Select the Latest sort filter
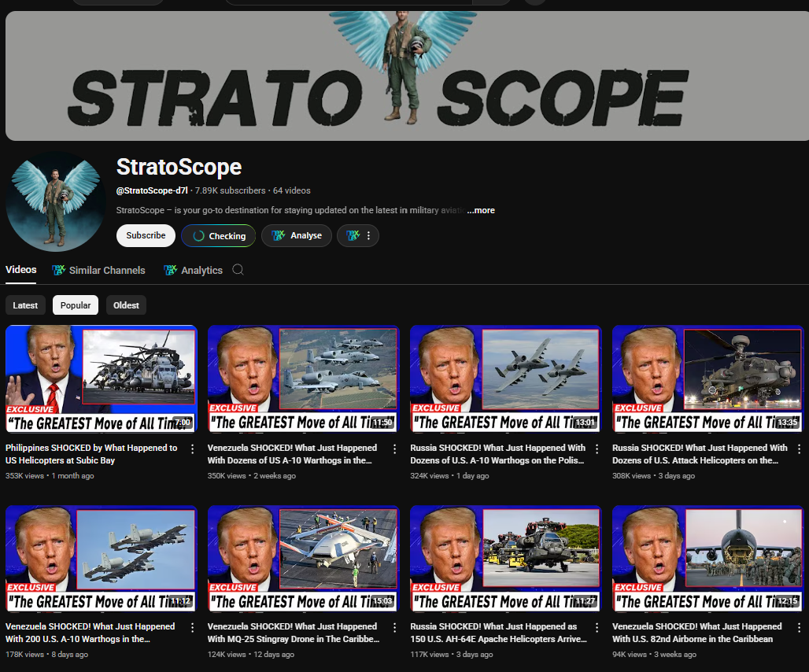Image resolution: width=809 pixels, height=672 pixels. [x=25, y=305]
